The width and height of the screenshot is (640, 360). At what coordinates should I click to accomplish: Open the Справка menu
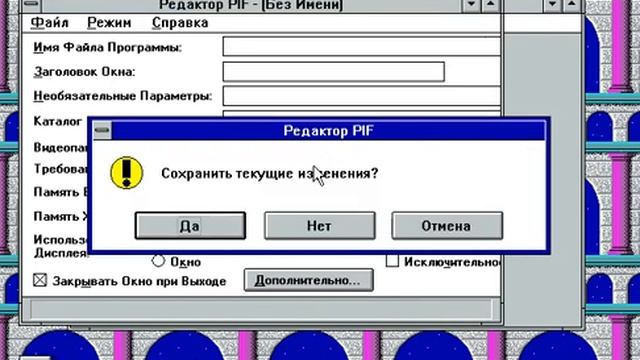click(x=180, y=22)
